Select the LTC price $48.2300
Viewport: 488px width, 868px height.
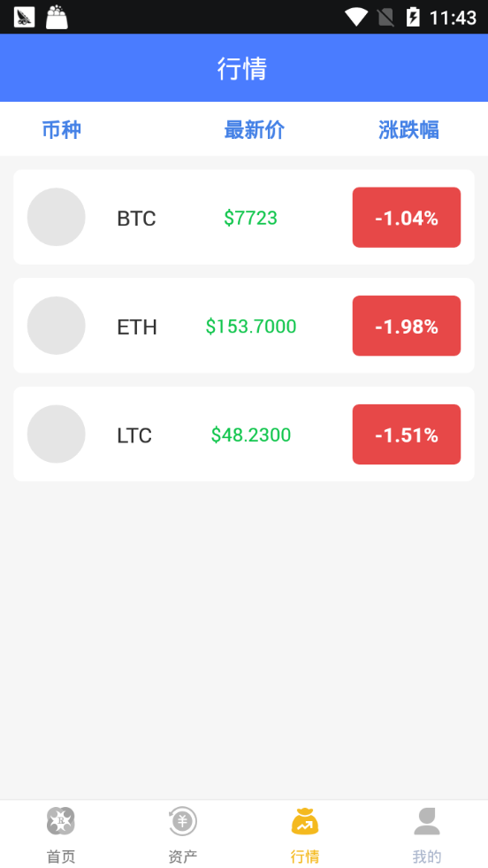pyautogui.click(x=251, y=435)
